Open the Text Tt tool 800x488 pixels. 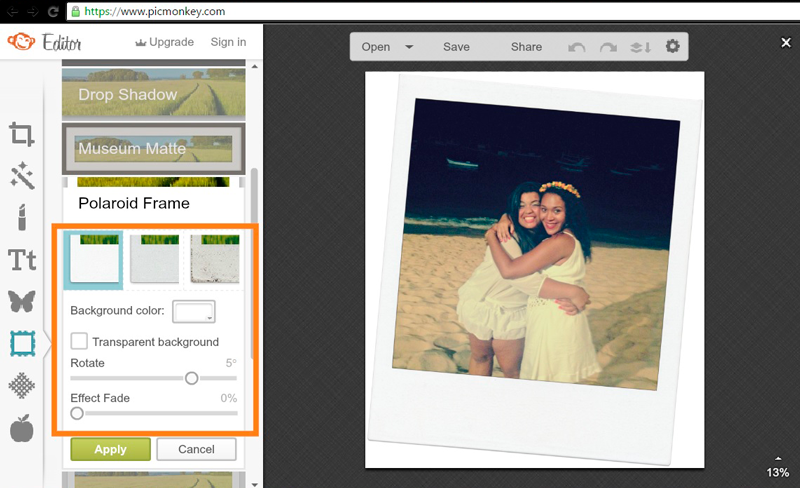(22, 260)
